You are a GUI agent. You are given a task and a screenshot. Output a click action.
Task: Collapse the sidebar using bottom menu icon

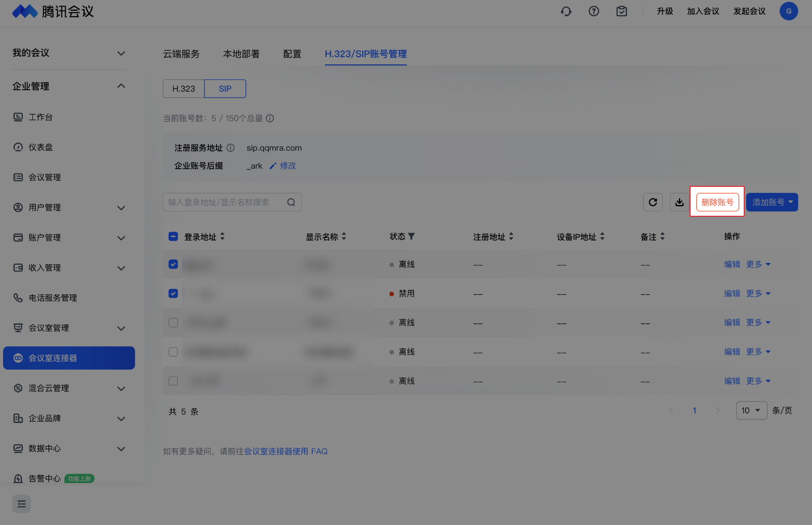(x=22, y=504)
